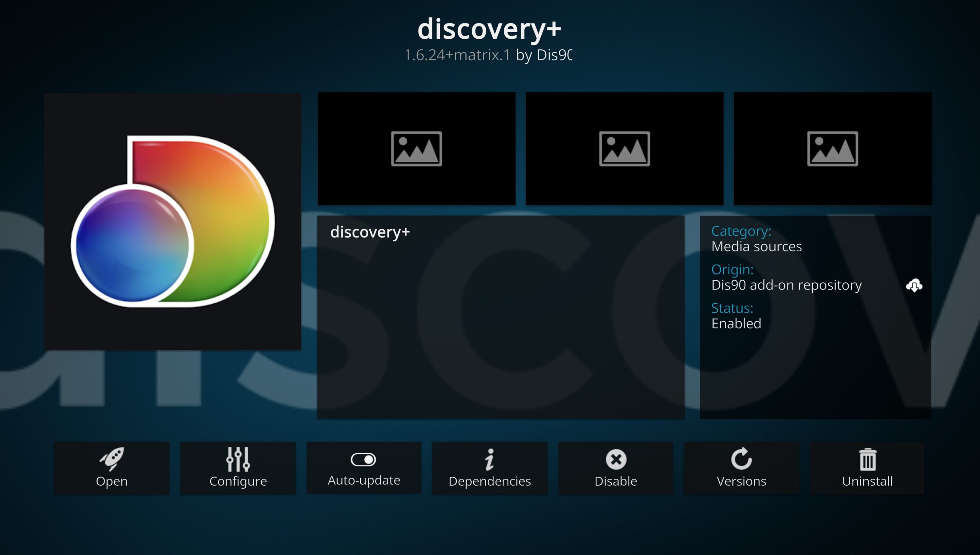980x555 pixels.
Task: Click the version text '1.6.24+matrix.1'
Action: point(457,55)
